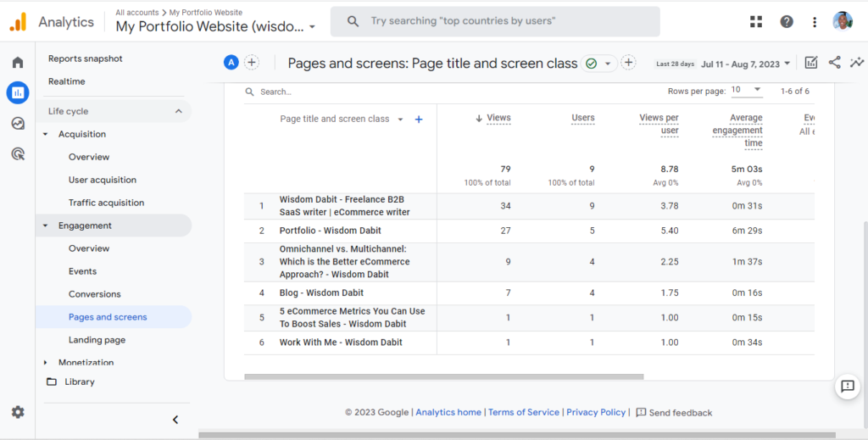Open the Events report
The height and width of the screenshot is (440, 868).
pyautogui.click(x=82, y=271)
